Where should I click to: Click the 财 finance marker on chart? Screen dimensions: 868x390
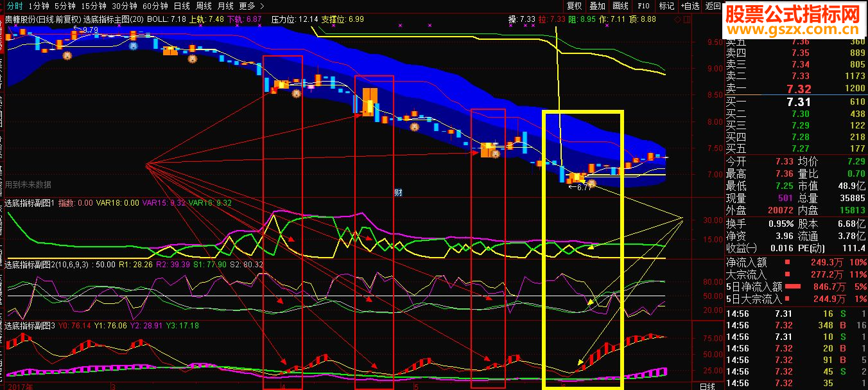click(398, 191)
